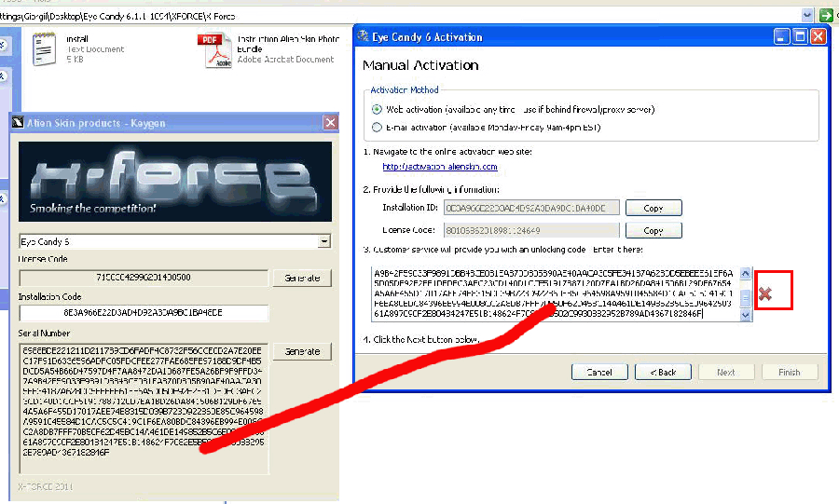Click the Keygen Installation Code field

144,313
